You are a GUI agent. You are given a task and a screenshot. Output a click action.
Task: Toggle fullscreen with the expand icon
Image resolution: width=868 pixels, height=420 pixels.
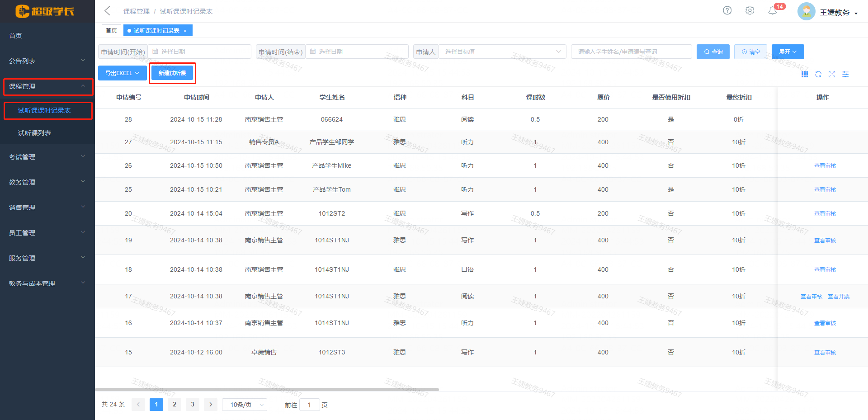click(832, 74)
